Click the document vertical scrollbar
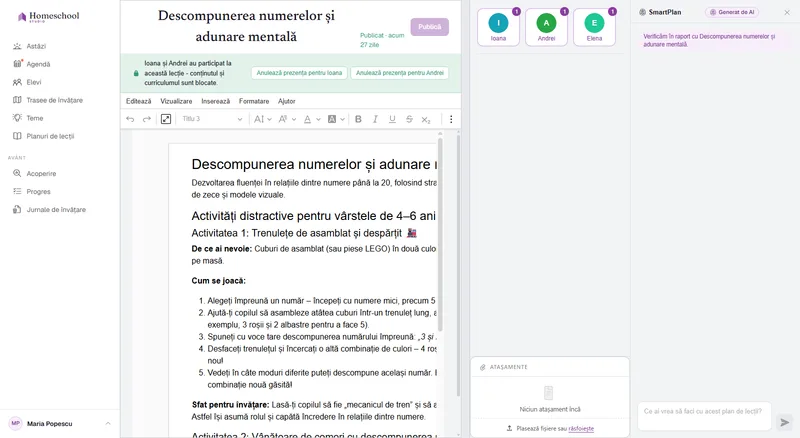Image resolution: width=800 pixels, height=438 pixels. (x=440, y=234)
